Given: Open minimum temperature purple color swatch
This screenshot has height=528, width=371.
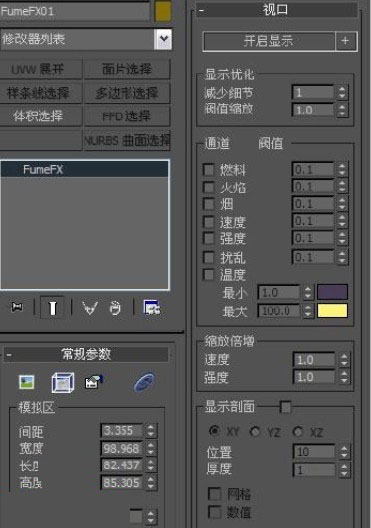Looking at the screenshot, I should [332, 292].
